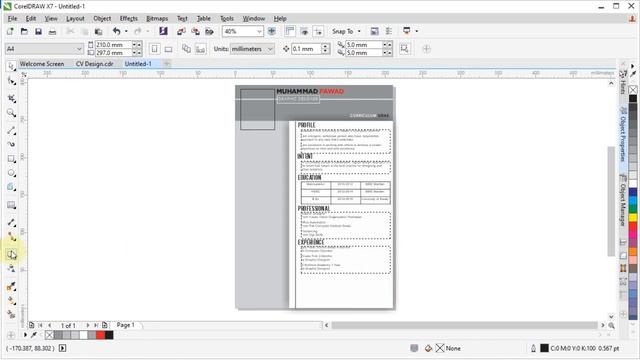This screenshot has width=640, height=360.
Task: Toggle Show guidelines button
Action: point(318,31)
